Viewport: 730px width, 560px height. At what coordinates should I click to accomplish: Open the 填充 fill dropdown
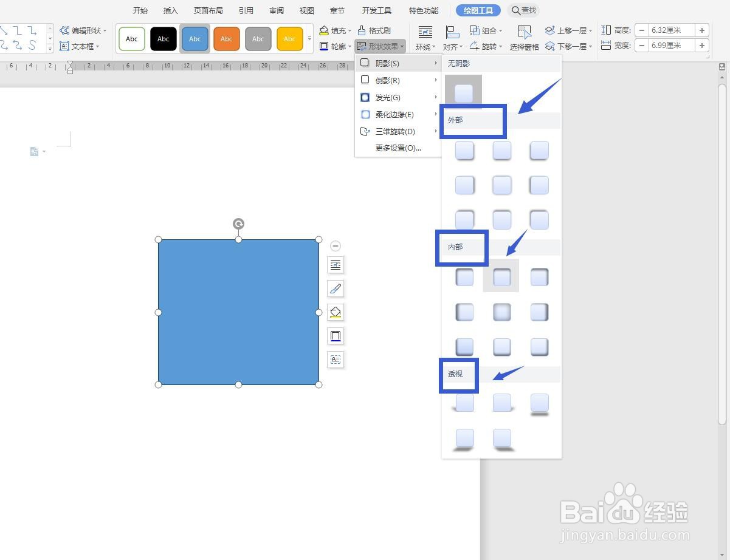click(336, 30)
